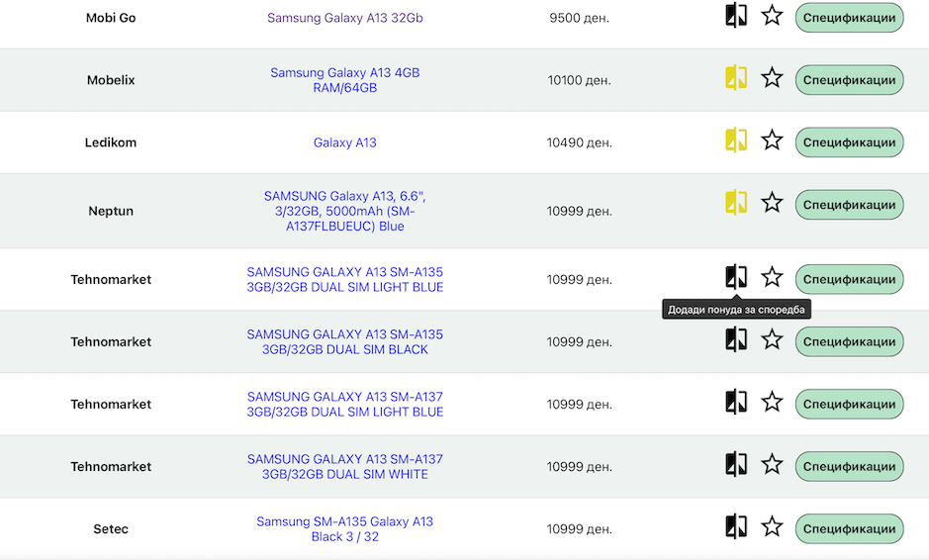
Task: Add Setec offer to comparison
Action: click(x=735, y=526)
